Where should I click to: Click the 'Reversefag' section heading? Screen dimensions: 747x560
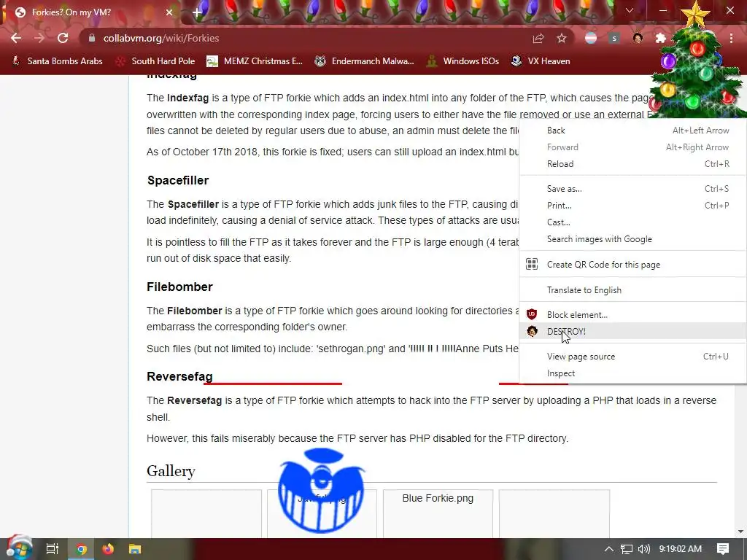(x=179, y=376)
